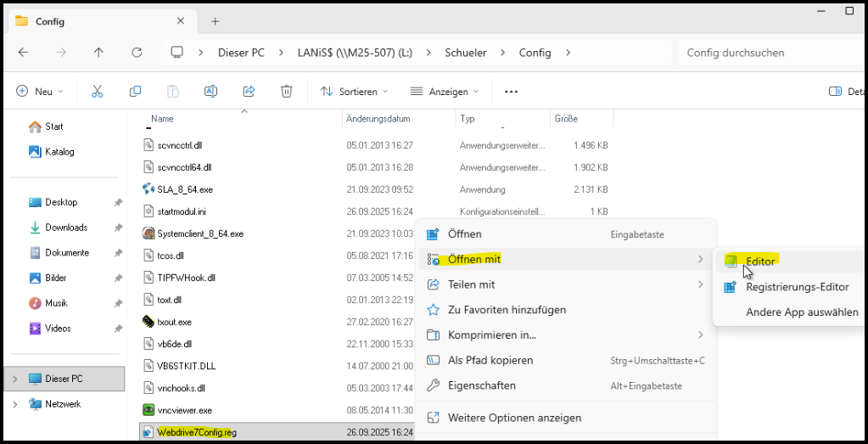Click the Cut scissors icon in toolbar
Image resolution: width=868 pixels, height=444 pixels.
97,91
